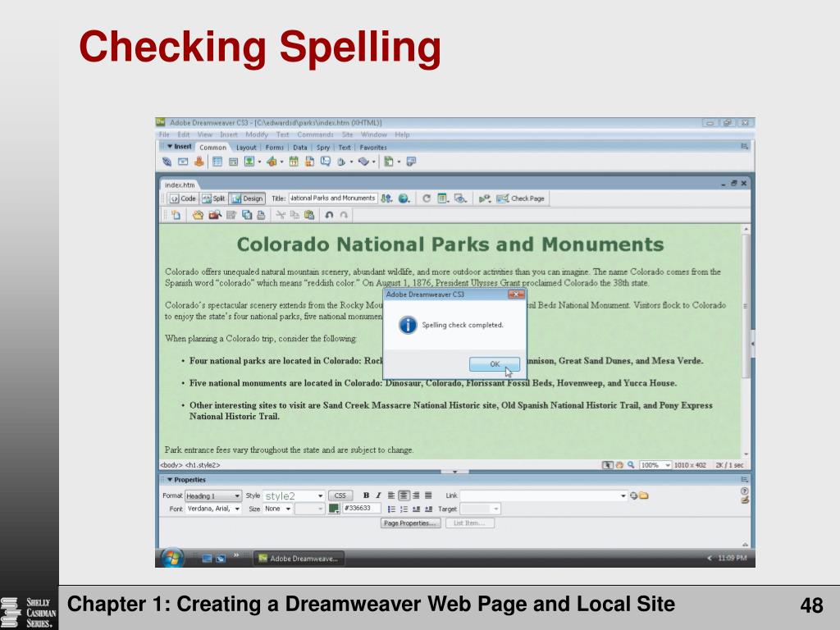The width and height of the screenshot is (840, 630).
Task: Click the Print Code icon
Action: pos(261,215)
